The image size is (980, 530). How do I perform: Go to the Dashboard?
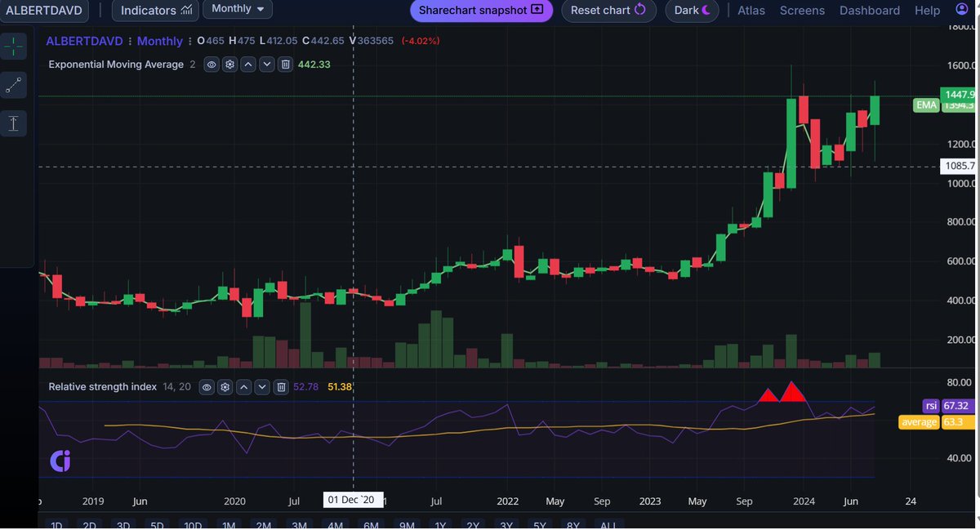[870, 11]
